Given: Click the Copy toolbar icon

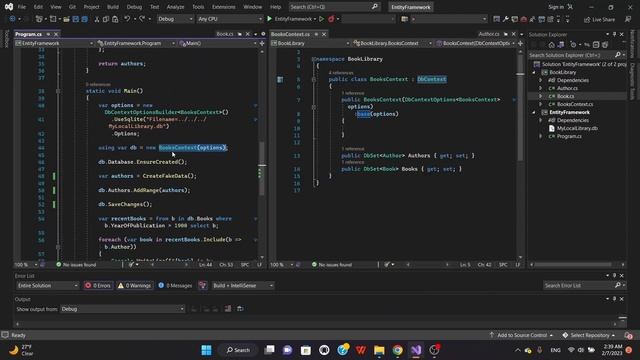Looking at the screenshot, I should pyautogui.click(x=106, y=19).
